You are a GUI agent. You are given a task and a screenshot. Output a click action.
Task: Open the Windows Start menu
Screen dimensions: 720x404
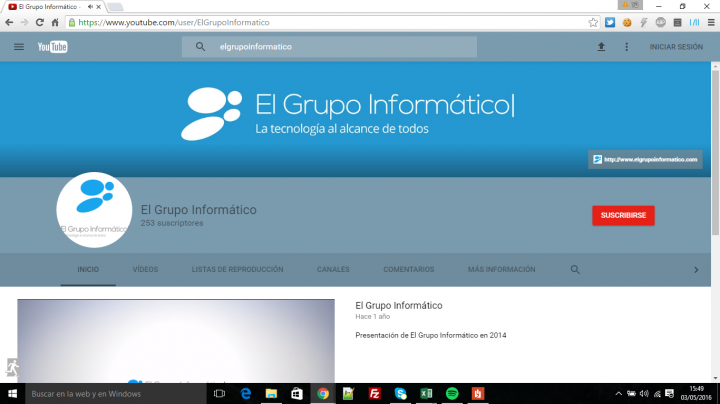12,393
